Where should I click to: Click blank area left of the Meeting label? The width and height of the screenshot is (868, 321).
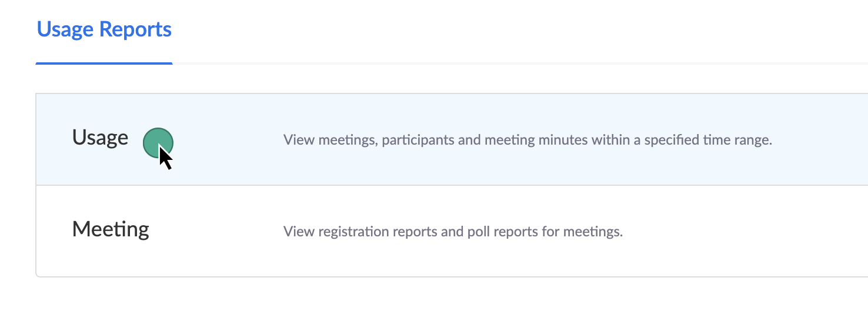(54, 230)
